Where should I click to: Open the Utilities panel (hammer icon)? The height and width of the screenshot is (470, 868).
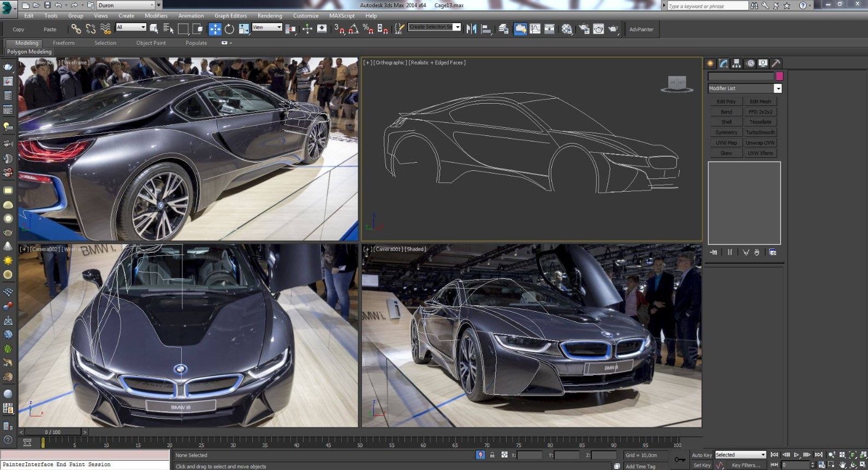[776, 63]
